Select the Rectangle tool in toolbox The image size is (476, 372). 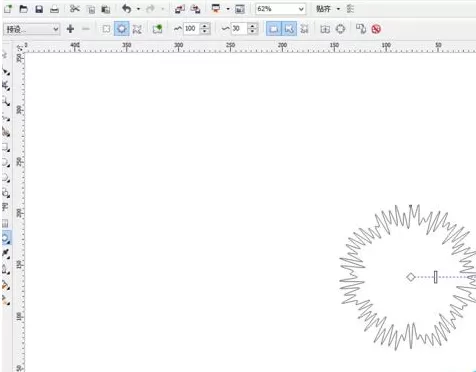[x=6, y=147]
